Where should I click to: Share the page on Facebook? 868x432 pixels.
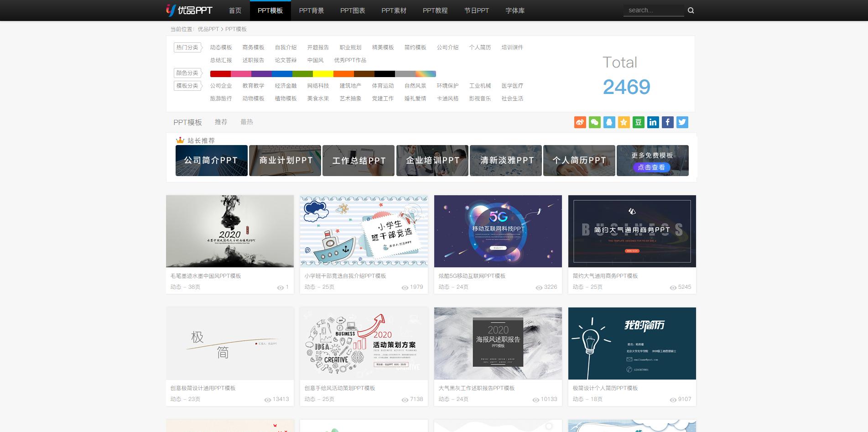point(667,122)
